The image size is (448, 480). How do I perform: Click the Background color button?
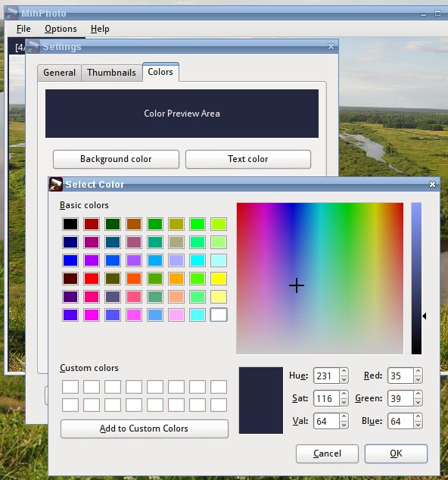point(116,159)
